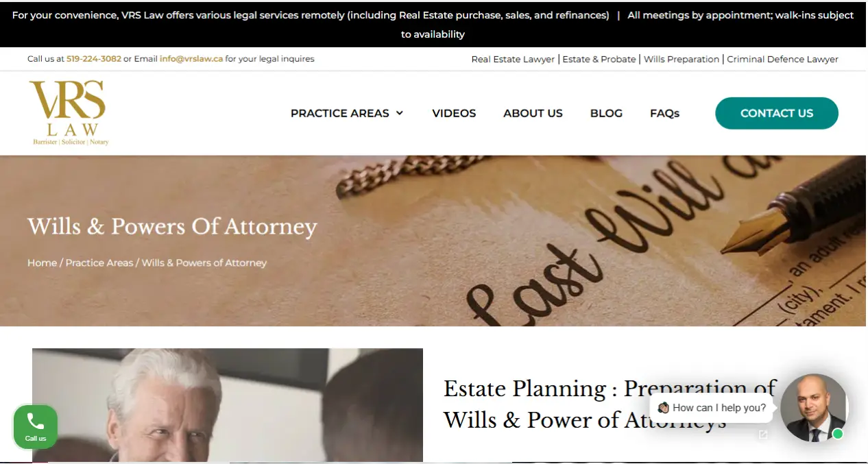Screen dimensions: 868x464
Task: Click the waving hand chat bubble
Action: (712, 408)
